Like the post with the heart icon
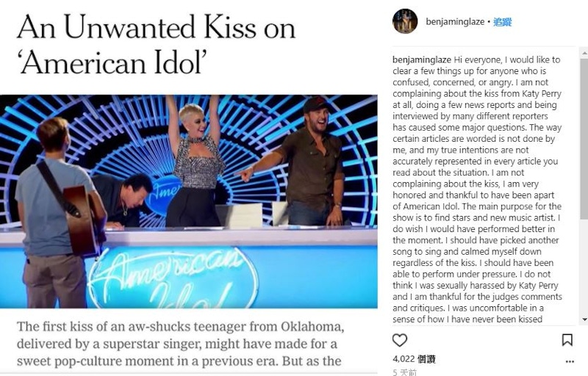Image resolution: width=588 pixels, height=376 pixels. click(399, 340)
